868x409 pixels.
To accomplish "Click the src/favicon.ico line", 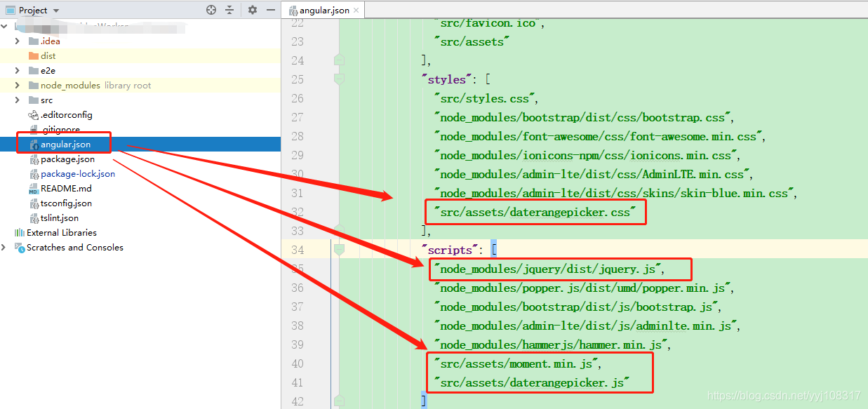I will 489,22.
